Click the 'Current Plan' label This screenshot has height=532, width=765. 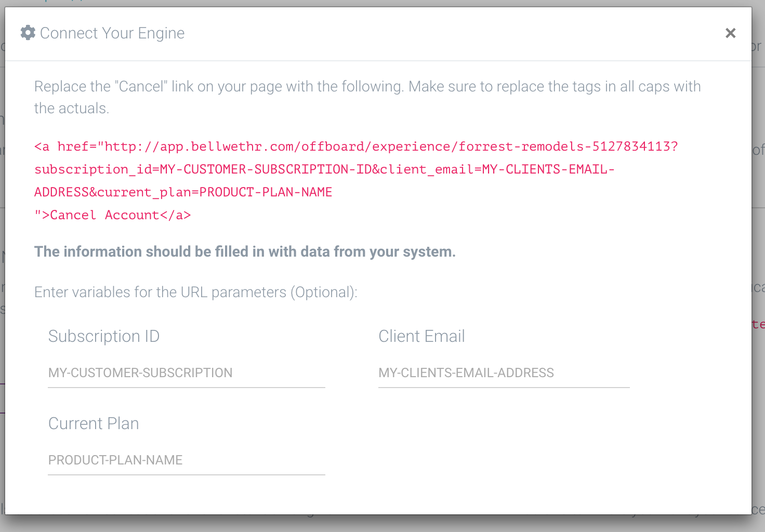(x=94, y=423)
